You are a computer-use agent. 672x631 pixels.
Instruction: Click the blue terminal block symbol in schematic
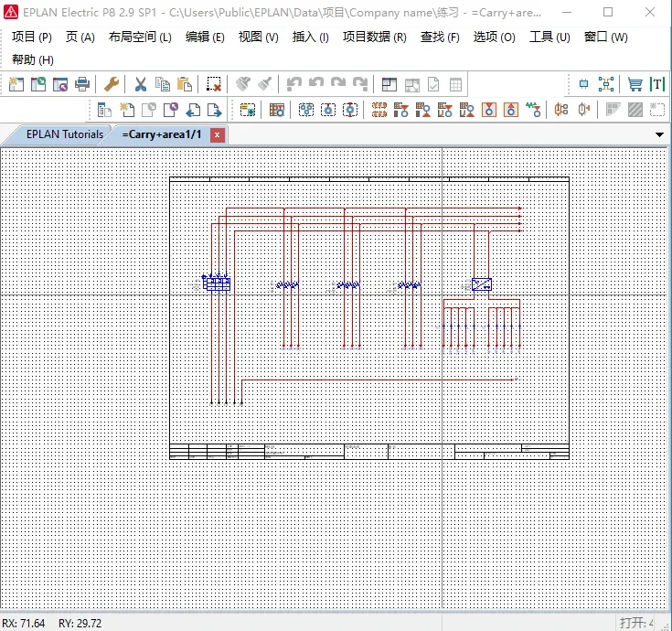217,283
